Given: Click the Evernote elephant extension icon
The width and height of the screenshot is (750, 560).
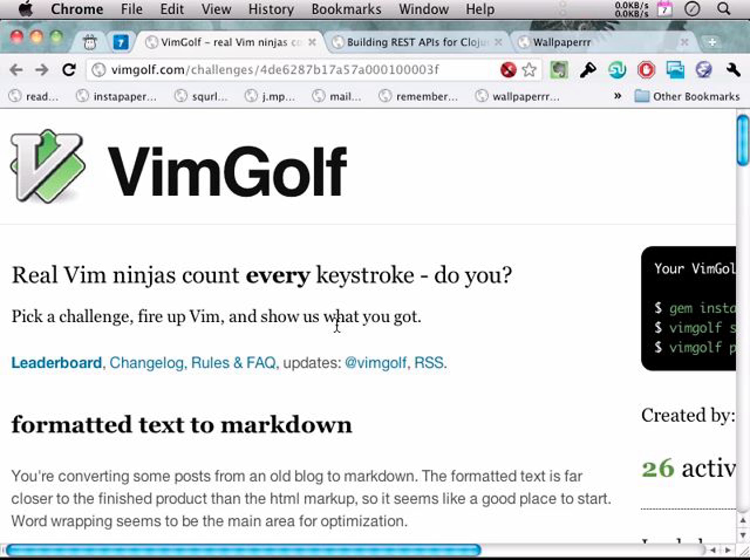Looking at the screenshot, I should point(559,70).
